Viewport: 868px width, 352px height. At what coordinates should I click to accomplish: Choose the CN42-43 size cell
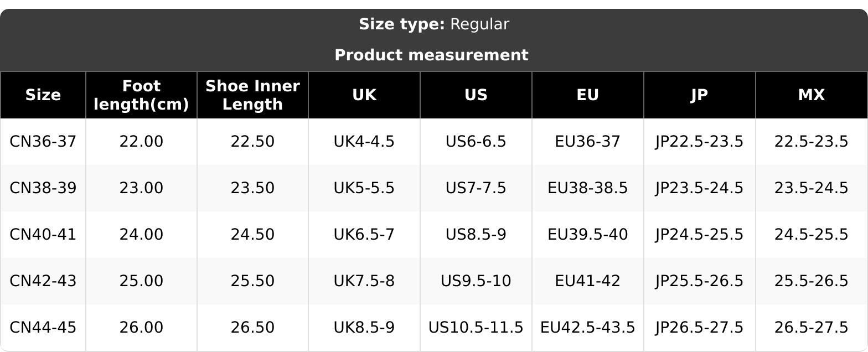point(43,281)
